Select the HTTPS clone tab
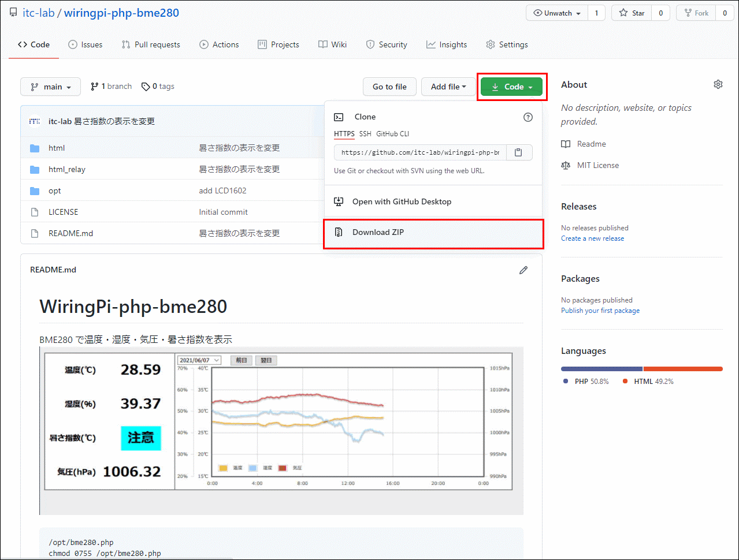Image resolution: width=739 pixels, height=560 pixels. point(344,134)
